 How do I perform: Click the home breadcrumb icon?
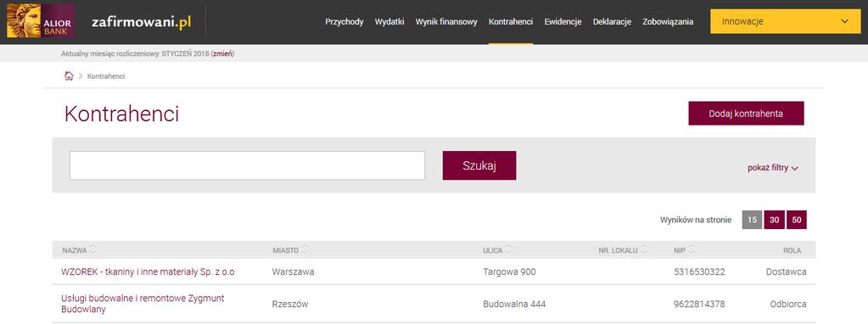69,75
